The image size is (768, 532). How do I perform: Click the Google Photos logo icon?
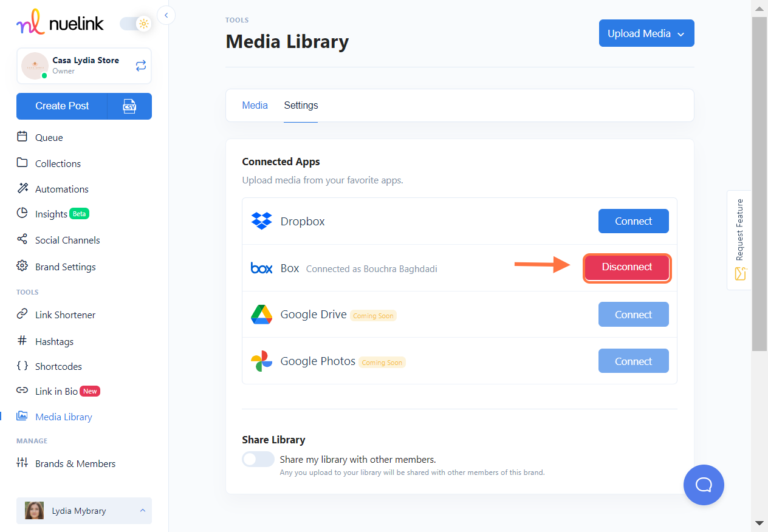pyautogui.click(x=262, y=361)
